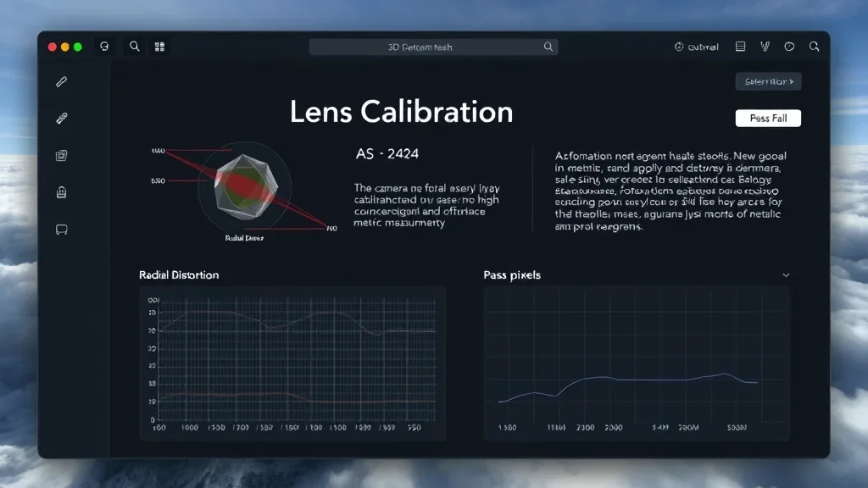Click the Lens Calibration heading
Screen dimensions: 868x488
click(x=401, y=112)
